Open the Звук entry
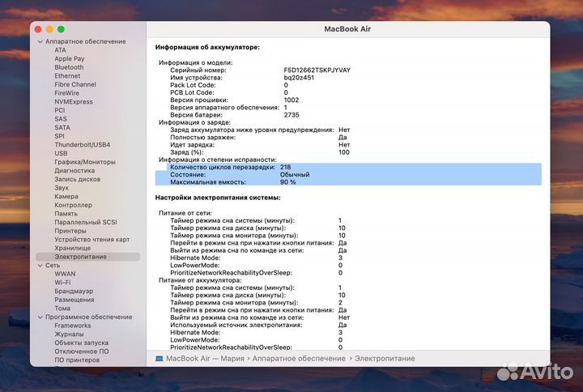Screen dimensions: 583x392 [x=62, y=188]
